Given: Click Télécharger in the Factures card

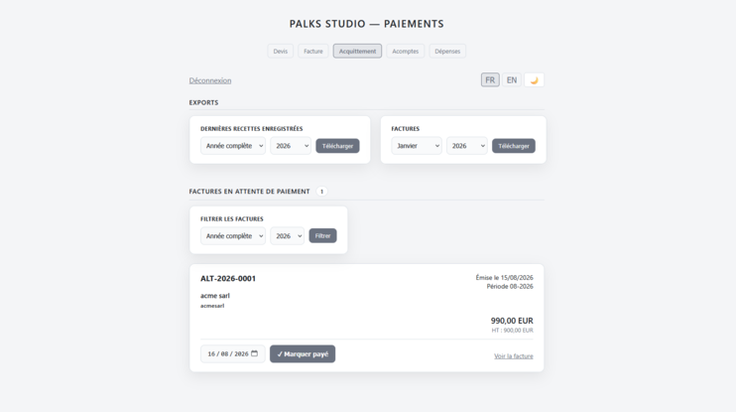Looking at the screenshot, I should pyautogui.click(x=514, y=146).
